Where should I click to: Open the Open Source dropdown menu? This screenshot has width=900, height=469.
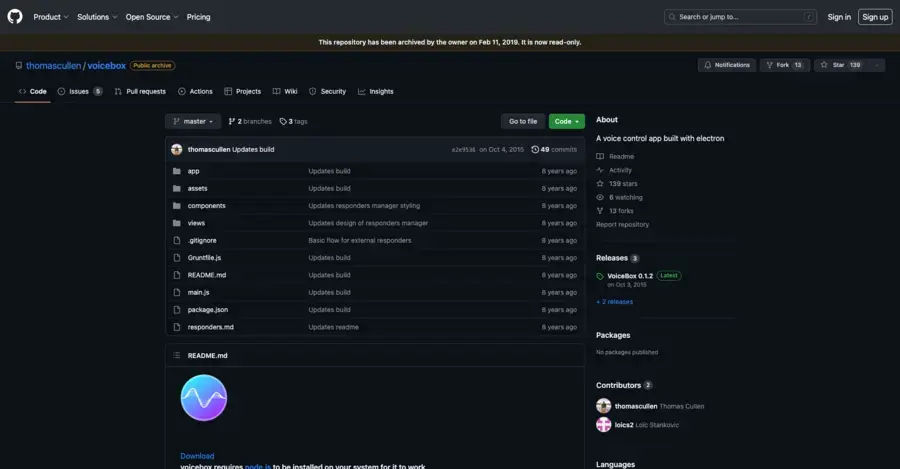pos(152,17)
